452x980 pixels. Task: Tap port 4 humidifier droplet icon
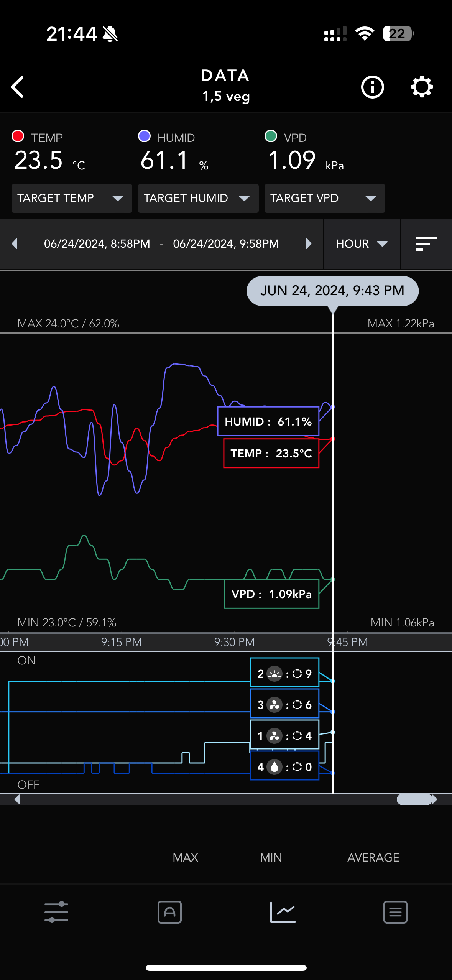274,767
